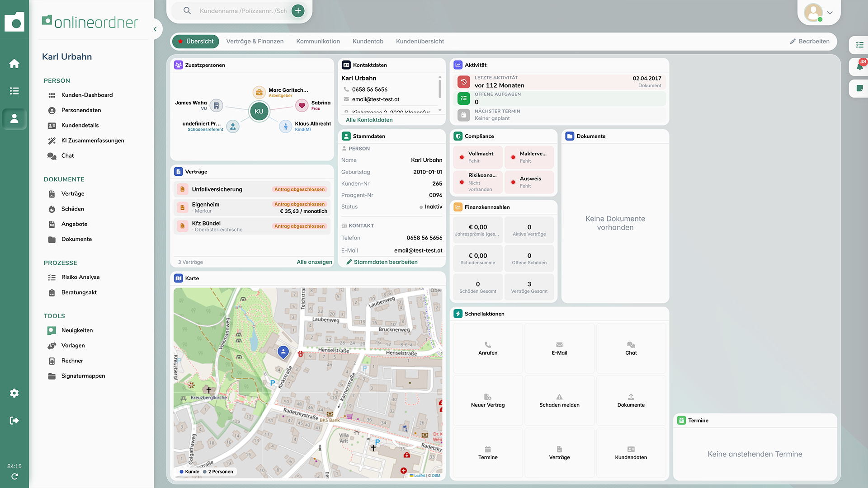Open Angebote in sidebar

click(74, 224)
